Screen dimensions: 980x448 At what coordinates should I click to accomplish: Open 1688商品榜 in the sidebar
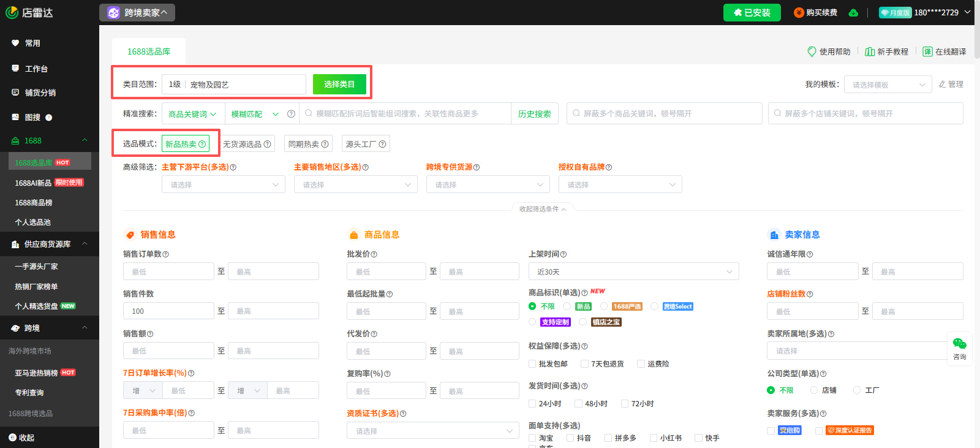click(34, 203)
